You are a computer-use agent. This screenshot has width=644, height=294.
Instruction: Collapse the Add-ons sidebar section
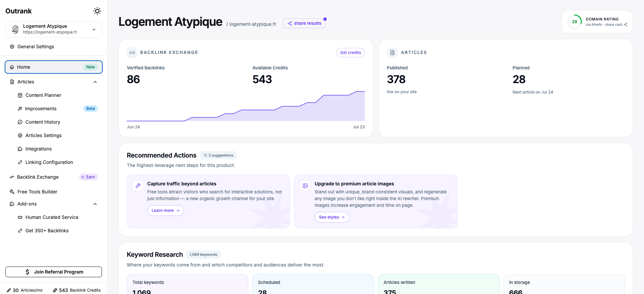(x=95, y=204)
